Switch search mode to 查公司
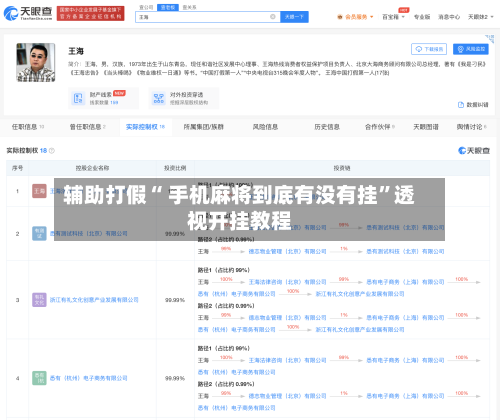 (146, 7)
